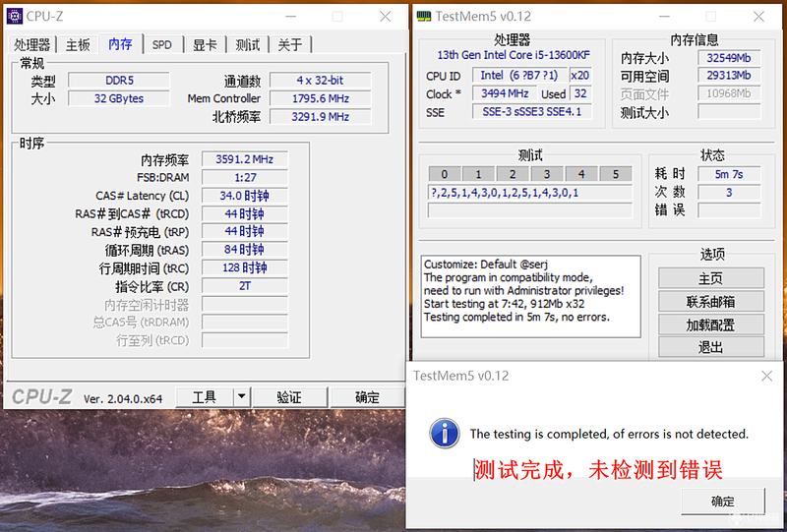Click the 1795.6 MHz Mem Controller value
The image size is (787, 532).
click(x=321, y=98)
